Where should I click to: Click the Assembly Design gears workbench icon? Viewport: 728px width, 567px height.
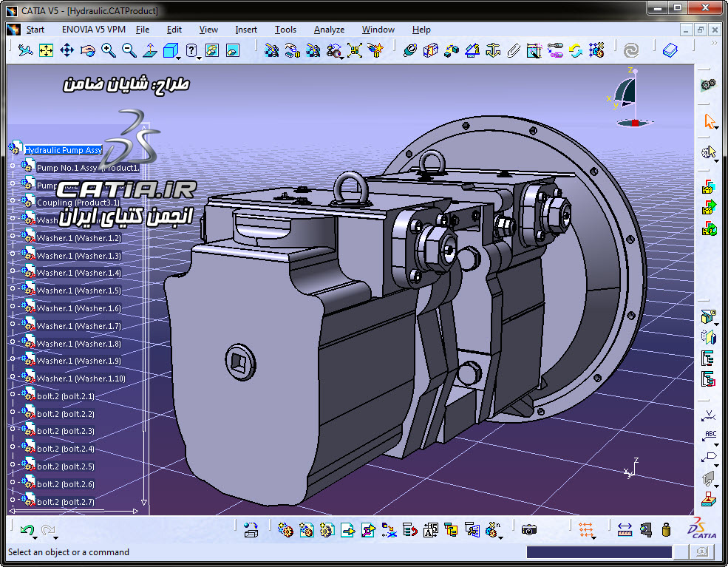[x=708, y=84]
